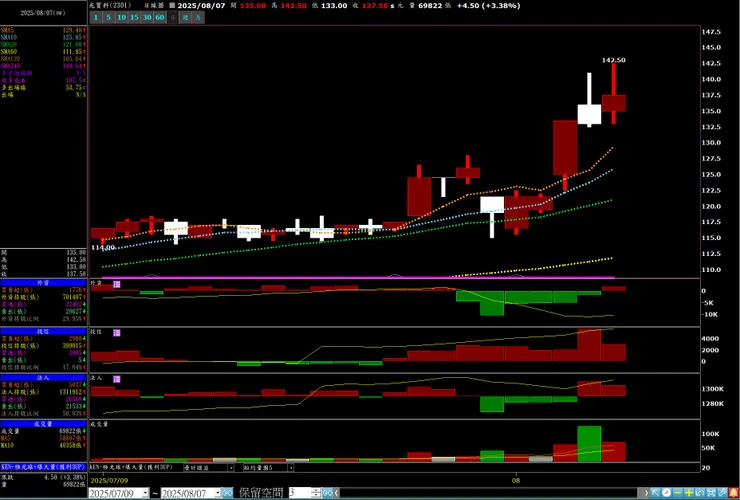740x500 pixels.
Task: Click the SMA10 legend row
Action: [43, 37]
